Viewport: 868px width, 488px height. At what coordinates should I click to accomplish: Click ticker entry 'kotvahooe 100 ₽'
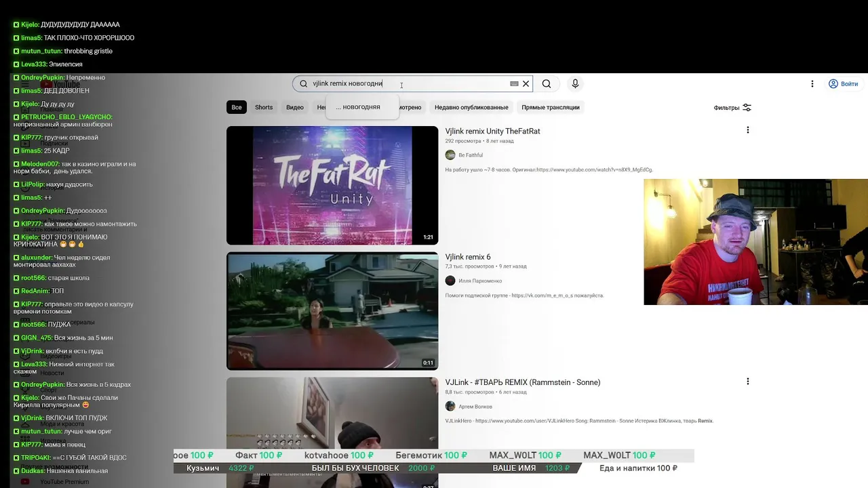pyautogui.click(x=339, y=455)
